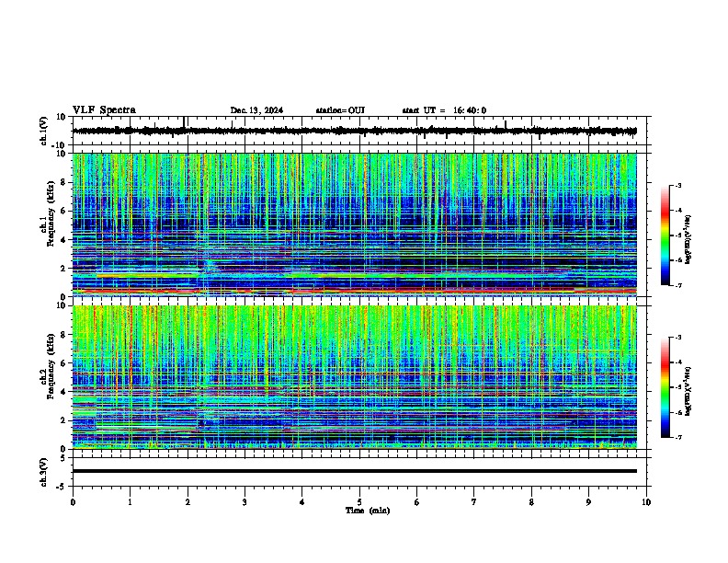Click the "8" kHz tick on ch.1 spectrogram
The height and width of the screenshot is (563, 728).
[64, 182]
